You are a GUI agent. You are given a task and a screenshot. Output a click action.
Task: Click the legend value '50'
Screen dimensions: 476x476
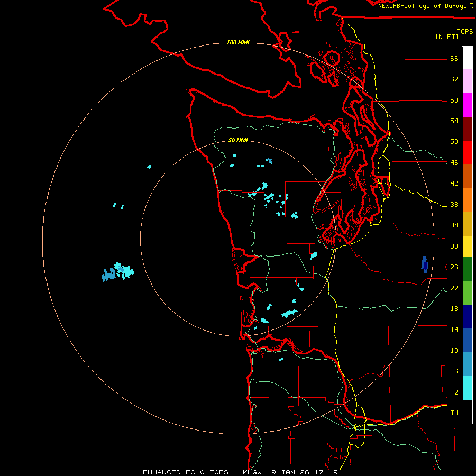point(454,142)
